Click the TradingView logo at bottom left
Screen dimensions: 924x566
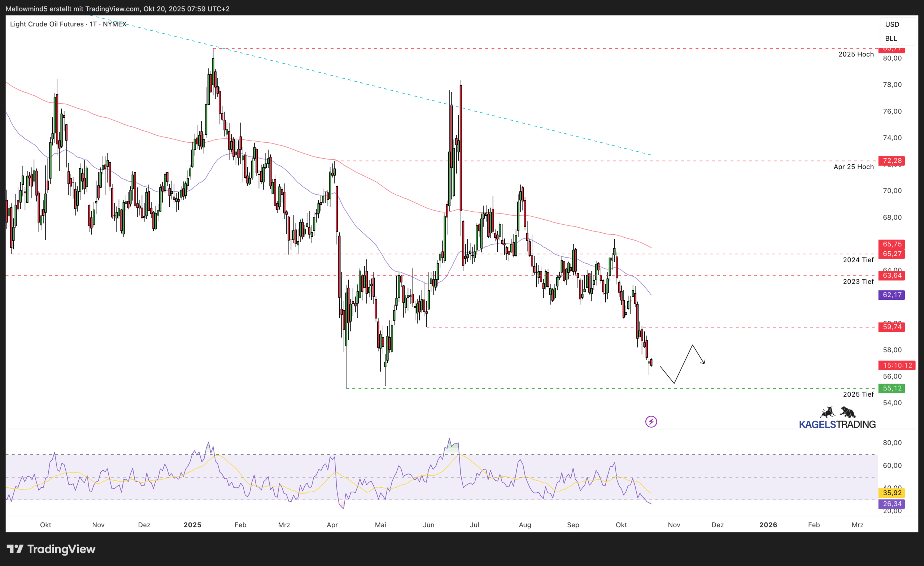[51, 549]
